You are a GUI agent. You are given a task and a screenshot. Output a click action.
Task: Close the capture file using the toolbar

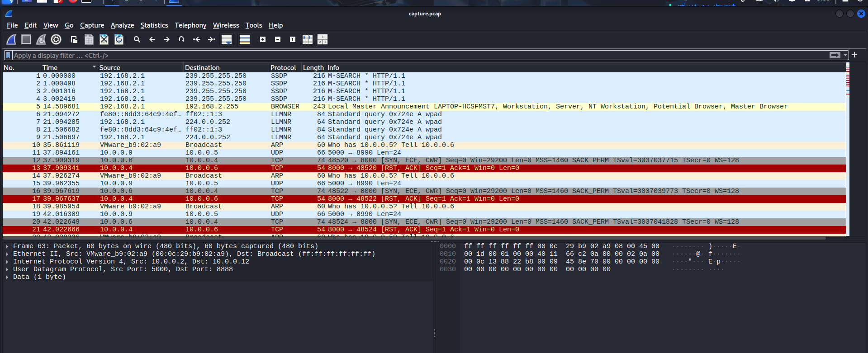pos(104,40)
